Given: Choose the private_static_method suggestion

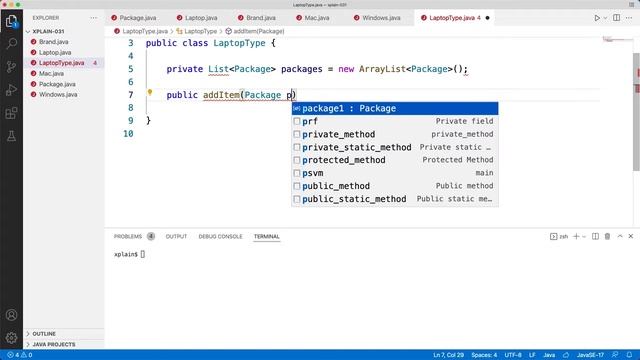Looking at the screenshot, I should coord(395,147).
